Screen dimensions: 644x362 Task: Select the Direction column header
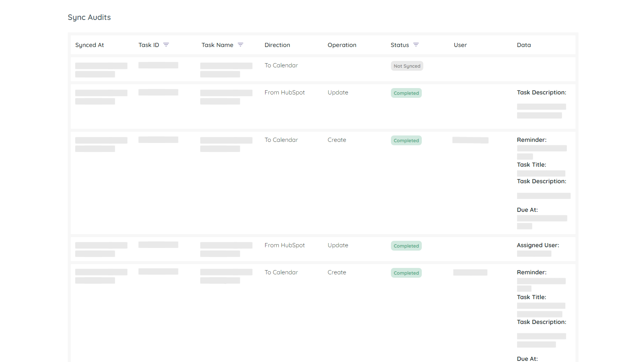pyautogui.click(x=277, y=44)
